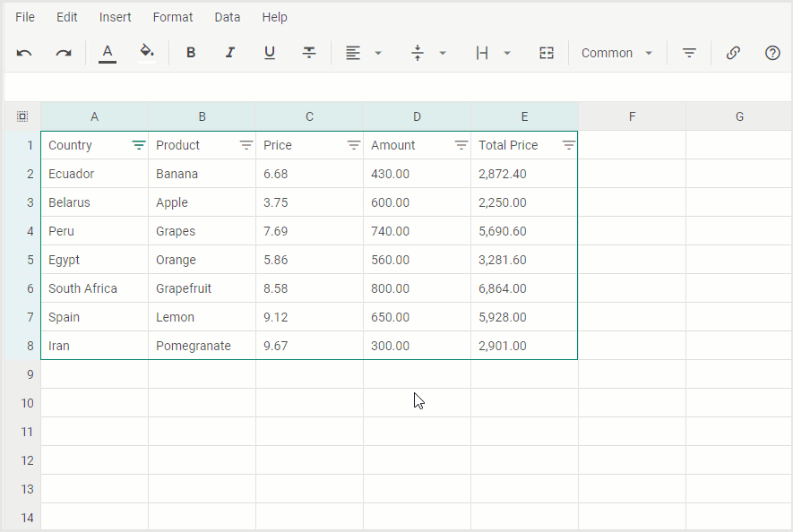Screen dimensions: 793x532
Task: Open the Format menu
Action: coord(172,17)
